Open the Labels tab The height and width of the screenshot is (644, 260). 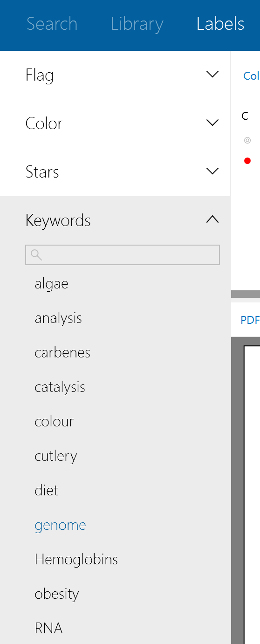point(220,24)
